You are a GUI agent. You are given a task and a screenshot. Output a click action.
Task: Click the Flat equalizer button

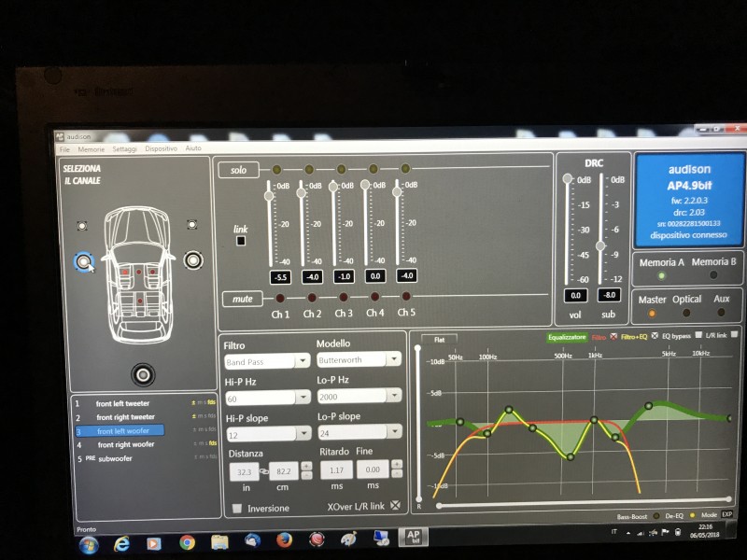pos(439,340)
